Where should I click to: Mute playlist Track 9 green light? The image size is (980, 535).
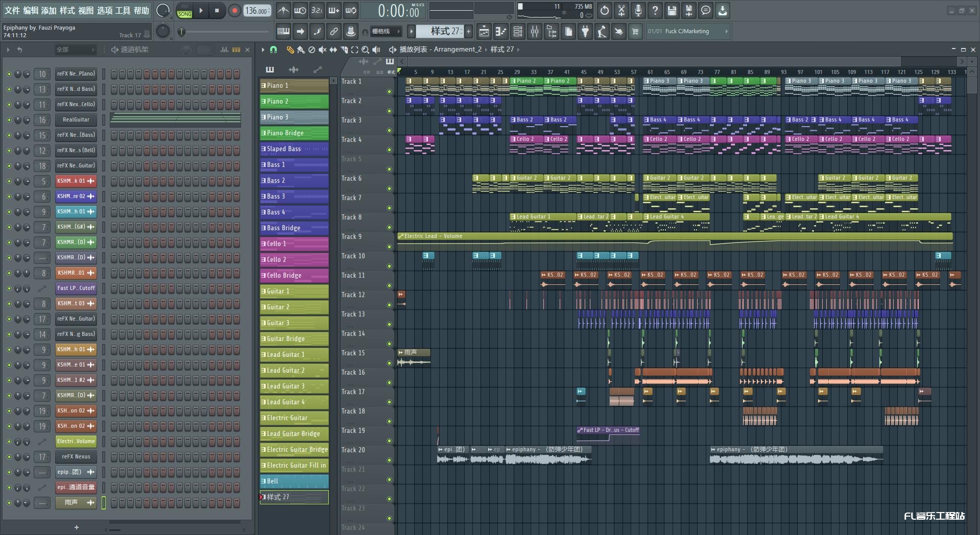click(x=390, y=247)
